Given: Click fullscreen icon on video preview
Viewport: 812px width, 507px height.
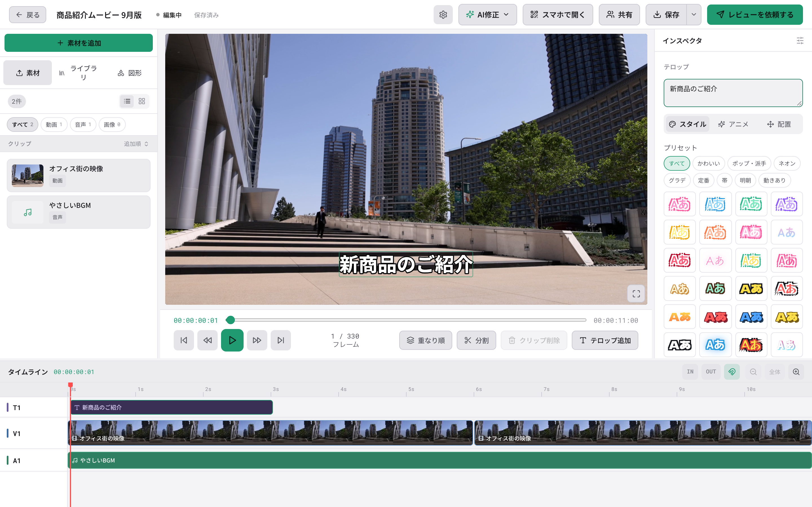Looking at the screenshot, I should coord(636,294).
